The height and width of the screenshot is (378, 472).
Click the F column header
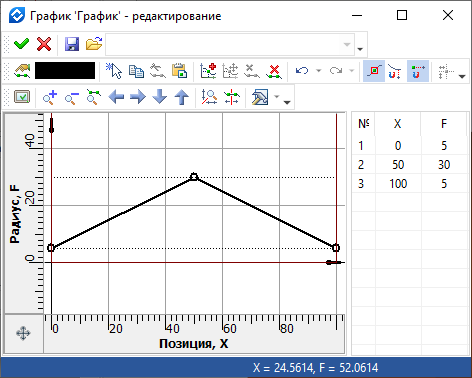click(x=444, y=124)
